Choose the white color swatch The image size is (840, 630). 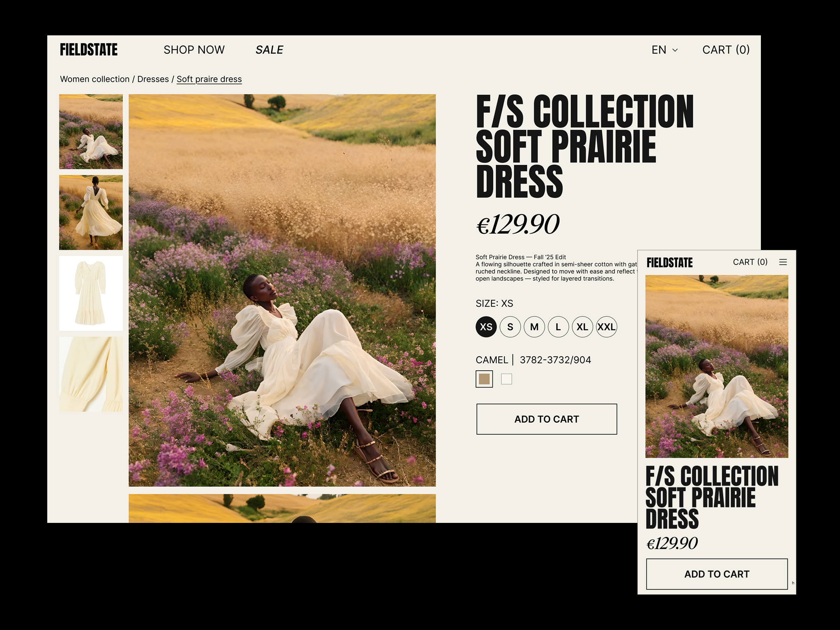[x=507, y=379]
